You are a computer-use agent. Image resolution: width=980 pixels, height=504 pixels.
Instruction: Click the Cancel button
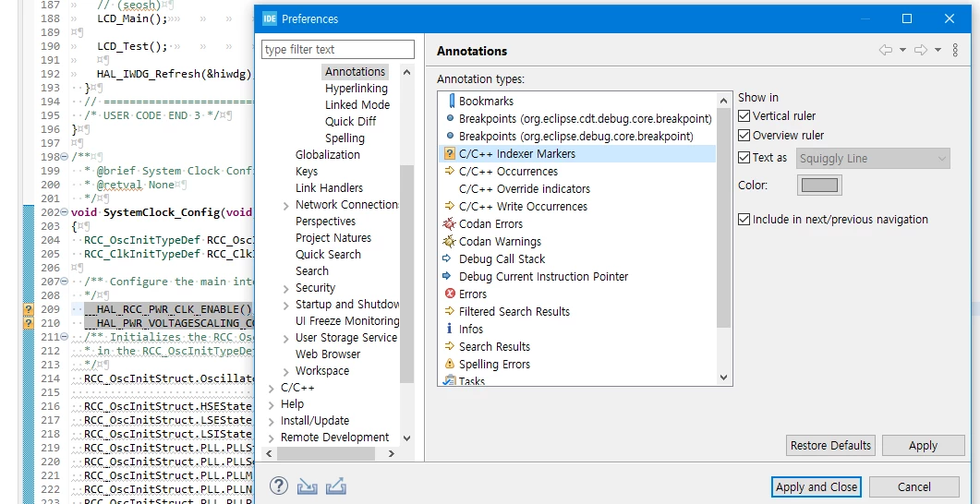[x=913, y=487]
